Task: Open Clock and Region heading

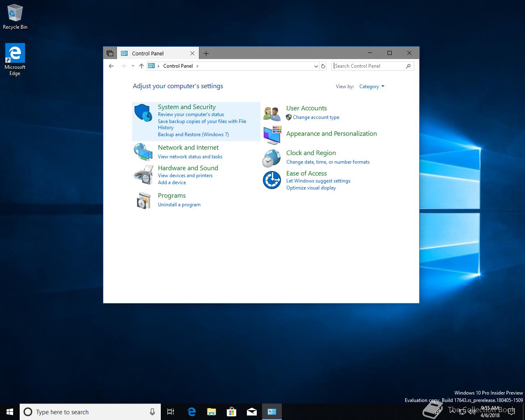Action: tap(311, 153)
